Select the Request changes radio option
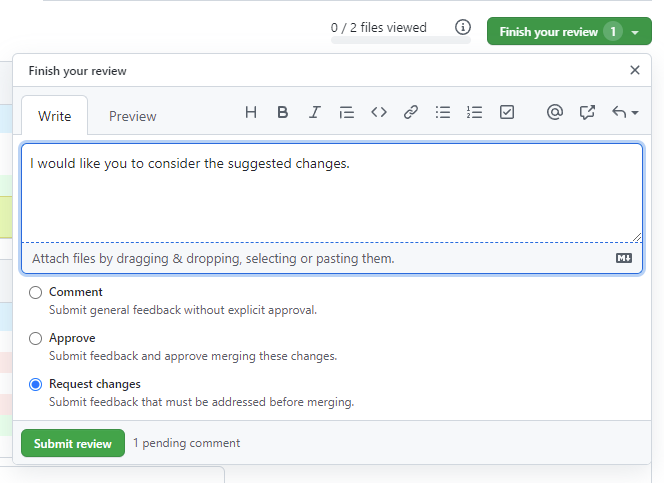 (36, 384)
